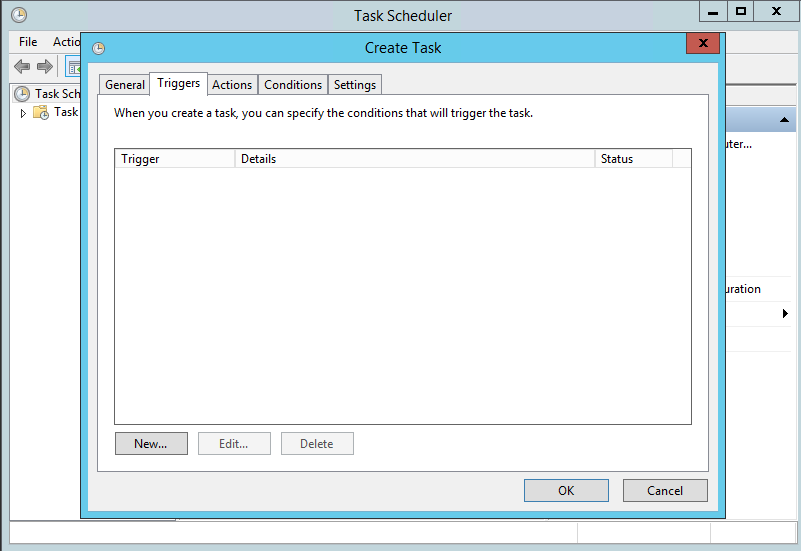Click the disabled Delete button
The width and height of the screenshot is (801, 551).
point(317,443)
